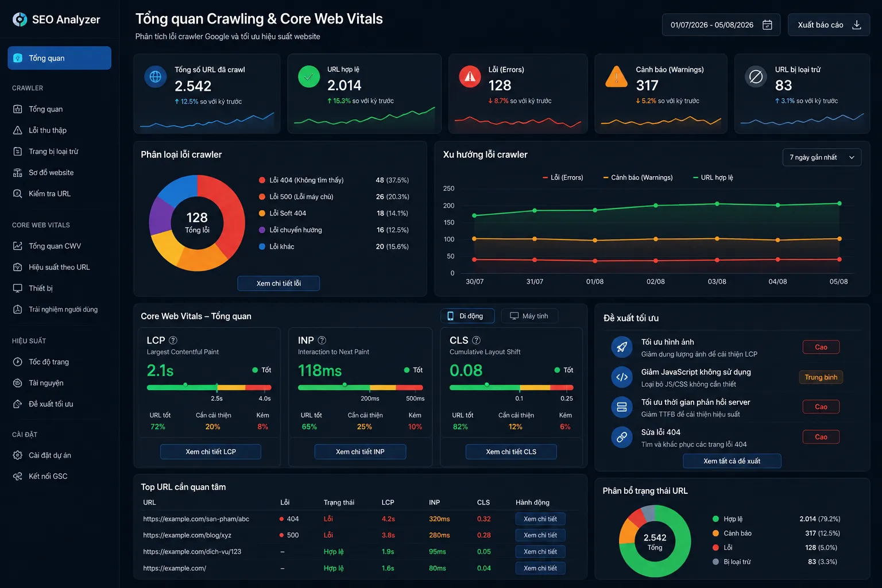Toggle Lỗi Soft 404 legend entry

(283, 213)
